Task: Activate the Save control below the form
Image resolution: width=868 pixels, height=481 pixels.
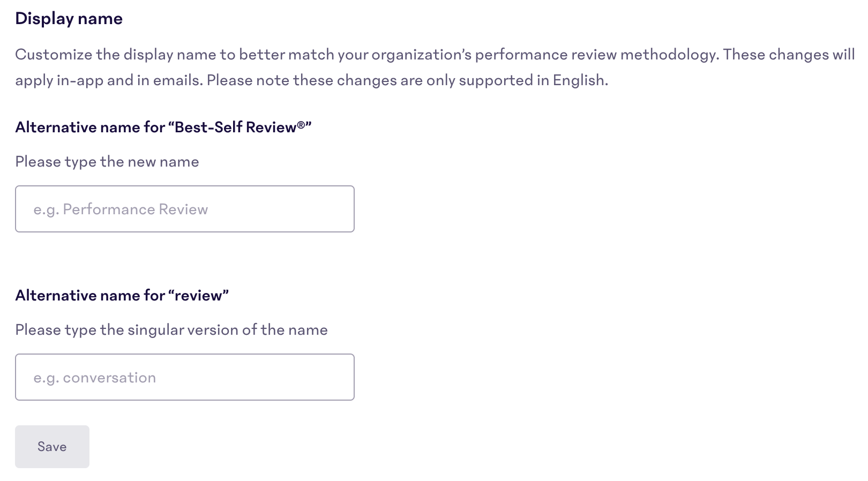Action: click(x=52, y=446)
